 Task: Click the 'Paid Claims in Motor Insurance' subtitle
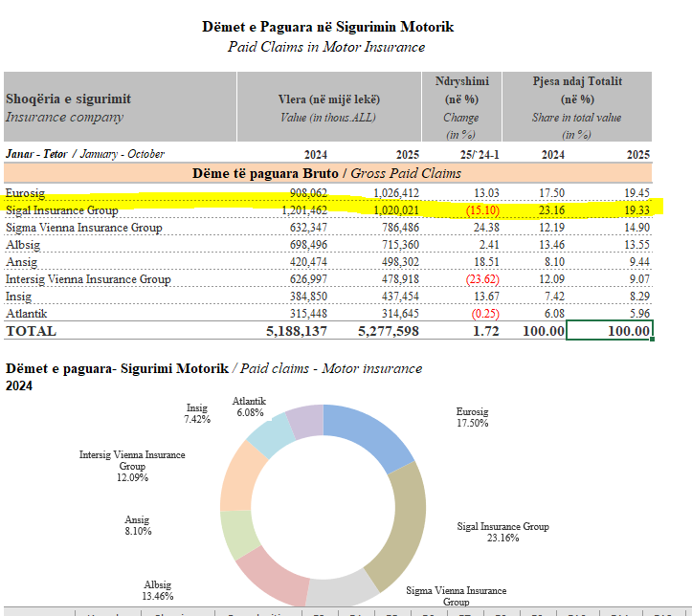pyautogui.click(x=327, y=47)
